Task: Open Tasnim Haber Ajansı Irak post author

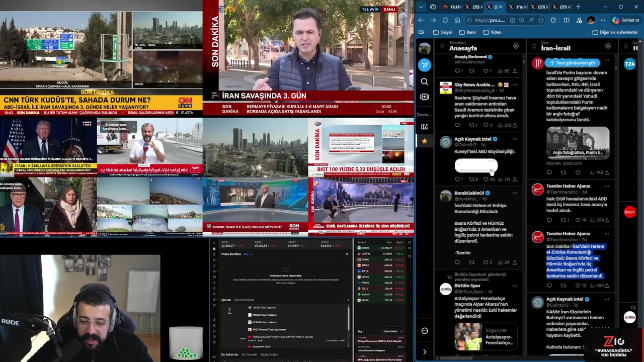Action: tap(568, 186)
